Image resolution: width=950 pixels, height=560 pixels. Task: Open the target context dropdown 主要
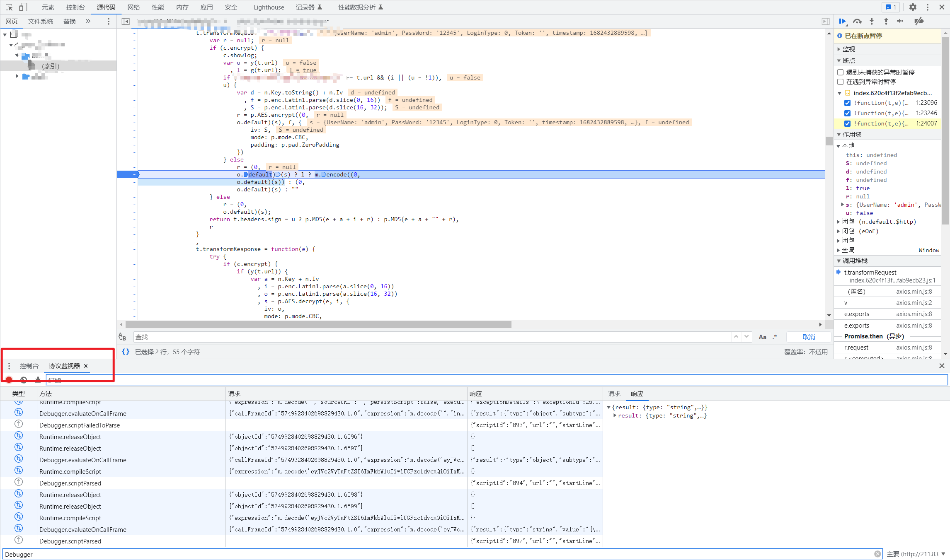coord(916,554)
